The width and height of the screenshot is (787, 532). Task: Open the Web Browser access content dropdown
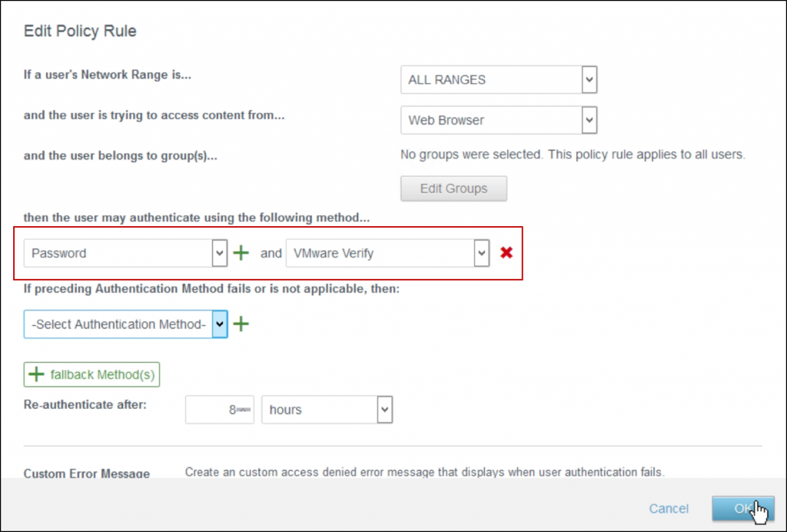point(492,120)
